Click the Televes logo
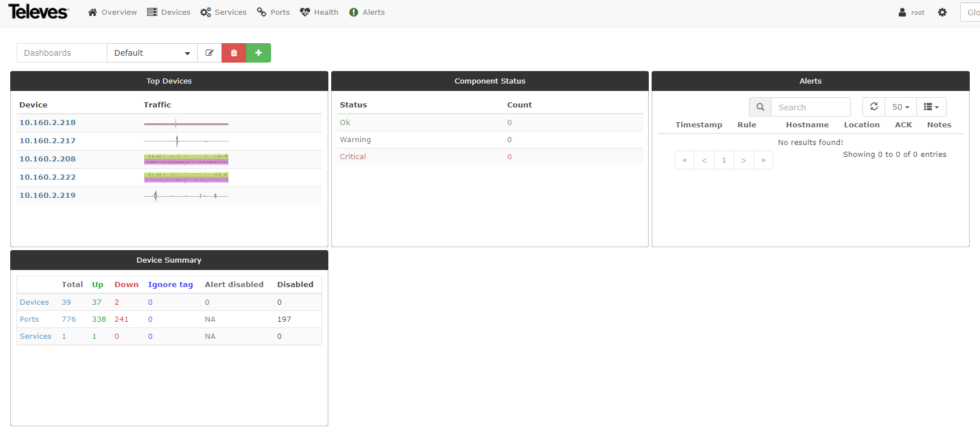The height and width of the screenshot is (436, 980). tap(39, 12)
